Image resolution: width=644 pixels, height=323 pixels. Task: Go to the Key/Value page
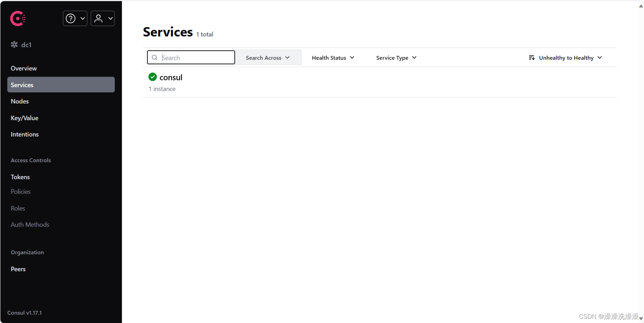coord(24,118)
